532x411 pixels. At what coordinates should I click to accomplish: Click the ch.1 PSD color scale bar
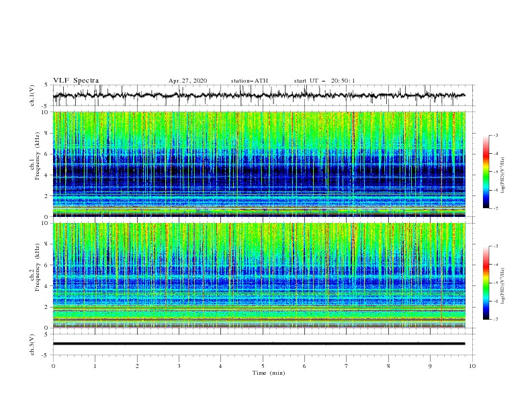tap(486, 172)
